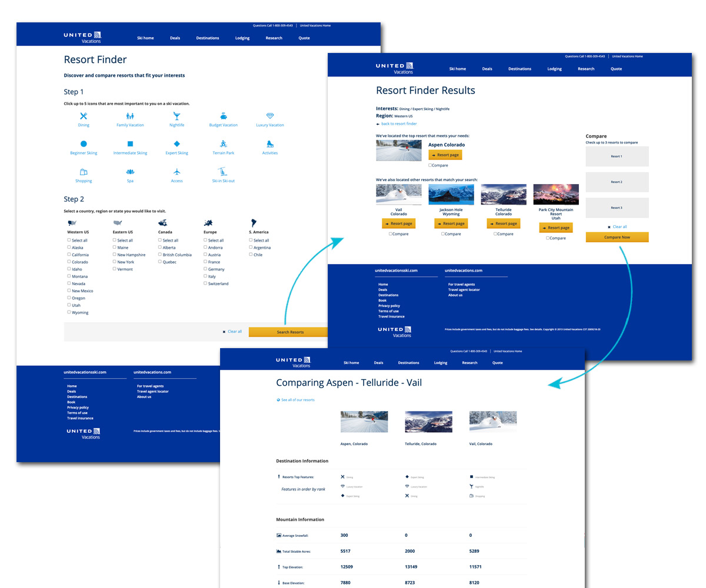This screenshot has height=588, width=706.
Task: Click United Vacations logo in Results page footer
Action: pos(395,332)
